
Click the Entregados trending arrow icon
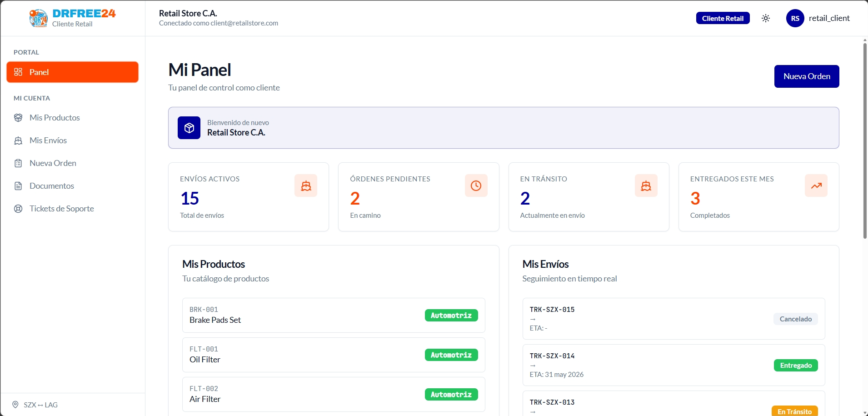click(816, 185)
